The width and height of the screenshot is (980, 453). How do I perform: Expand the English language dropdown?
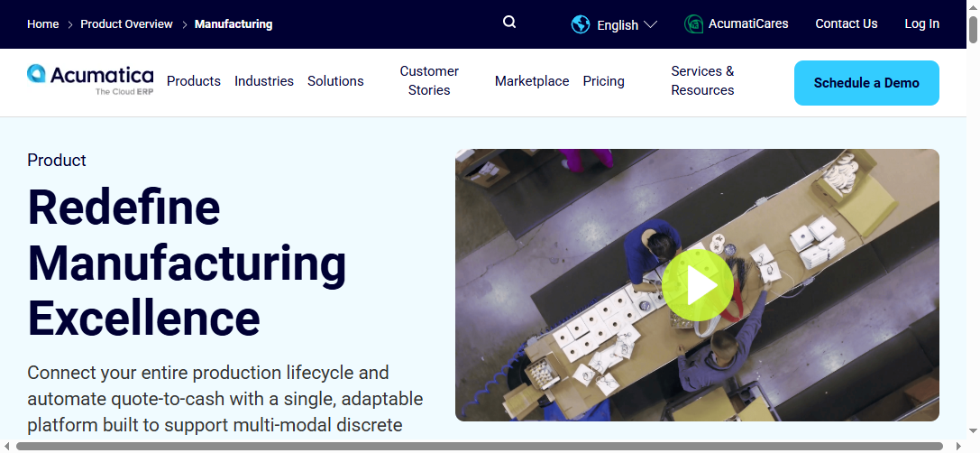pos(627,25)
